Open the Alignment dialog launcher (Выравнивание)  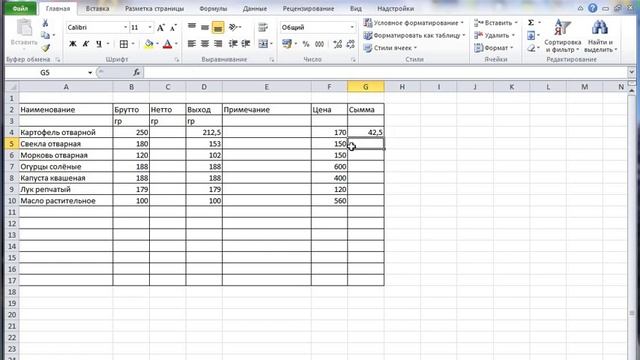[272, 60]
